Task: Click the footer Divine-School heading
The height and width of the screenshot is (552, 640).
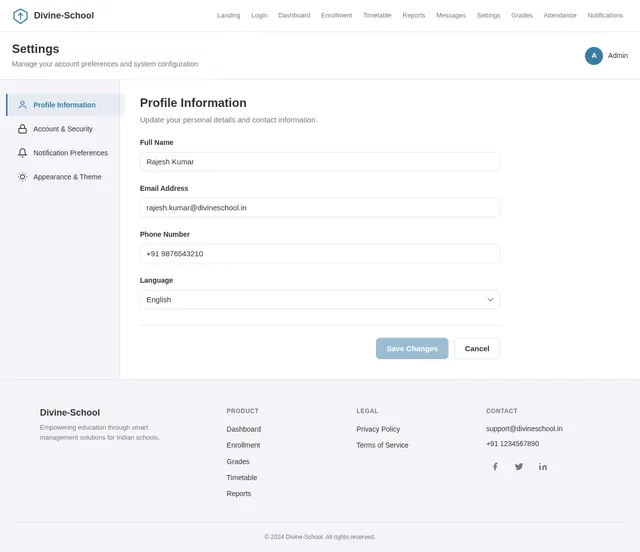Action: click(70, 413)
